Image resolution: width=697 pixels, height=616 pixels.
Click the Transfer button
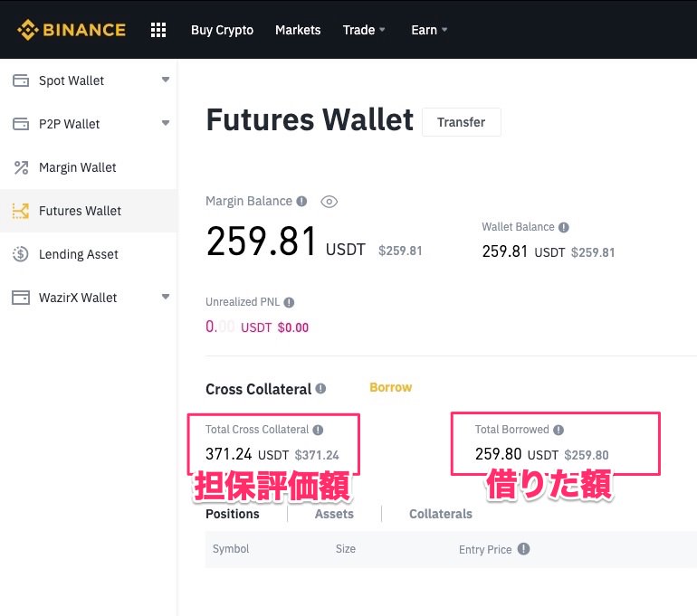tap(461, 122)
